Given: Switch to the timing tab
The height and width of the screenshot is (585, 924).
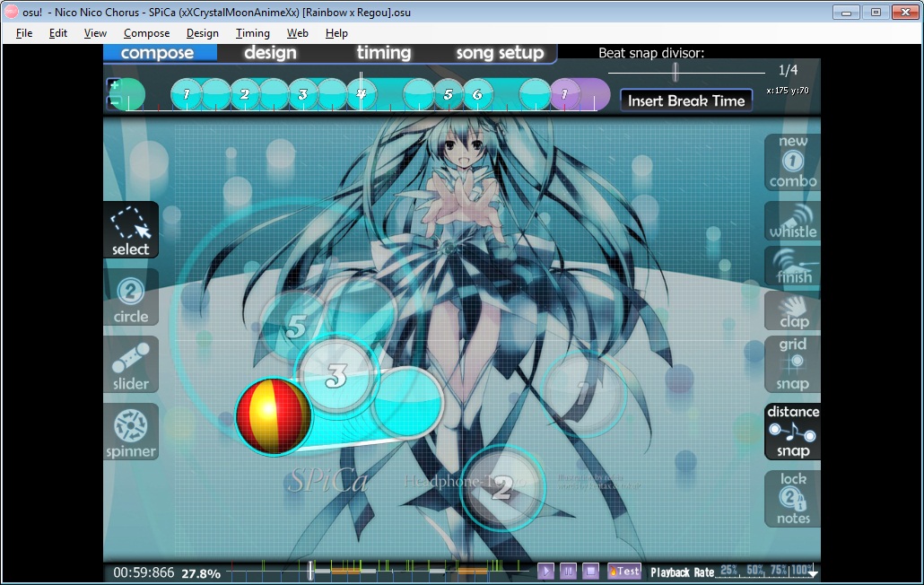Looking at the screenshot, I should coord(384,53).
